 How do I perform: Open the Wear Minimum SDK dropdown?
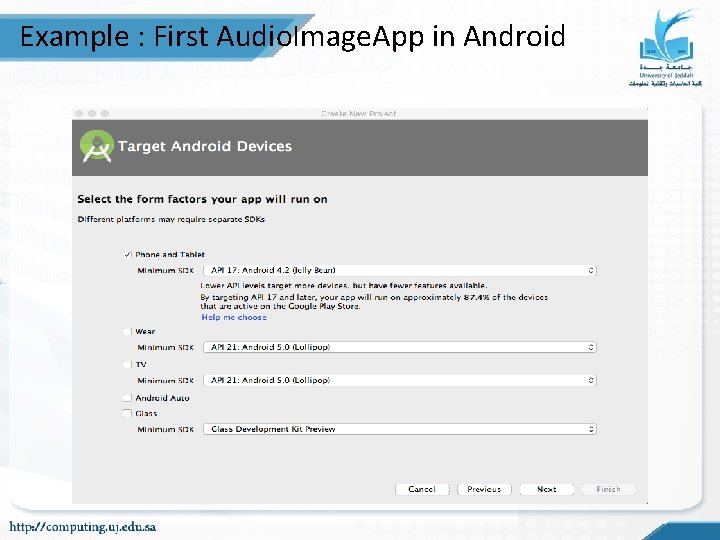(399, 347)
